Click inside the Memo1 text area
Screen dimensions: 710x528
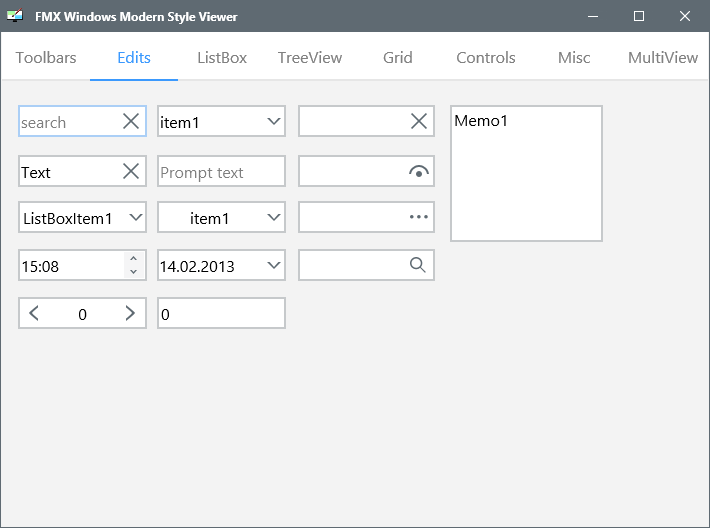(x=526, y=173)
